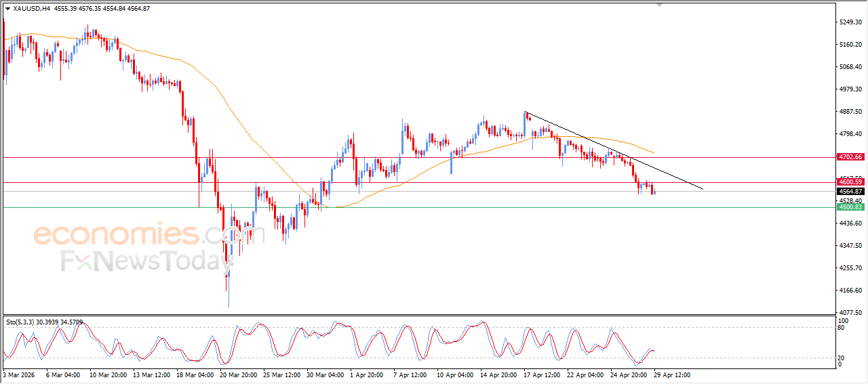Click the 17 Apr 12:00 time label
Screen dimensions: 868x384
tap(542, 375)
